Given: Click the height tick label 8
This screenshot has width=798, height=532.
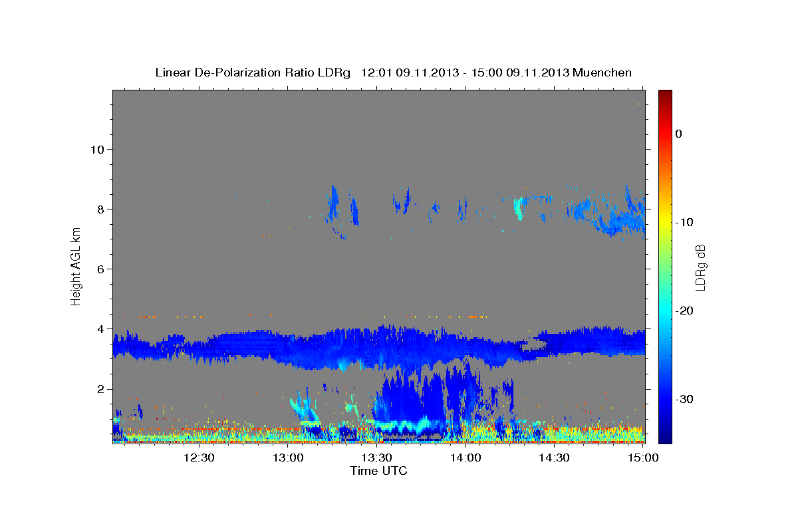Looking at the screenshot, I should coord(100,209).
